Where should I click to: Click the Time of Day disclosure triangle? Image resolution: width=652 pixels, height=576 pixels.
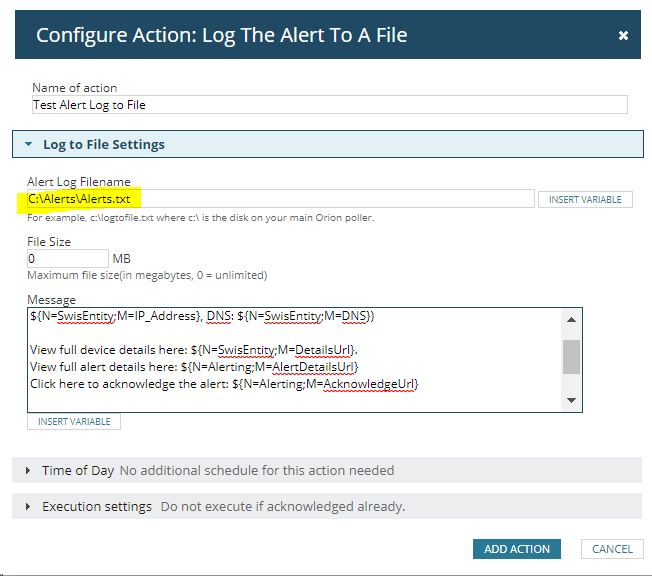coord(28,470)
